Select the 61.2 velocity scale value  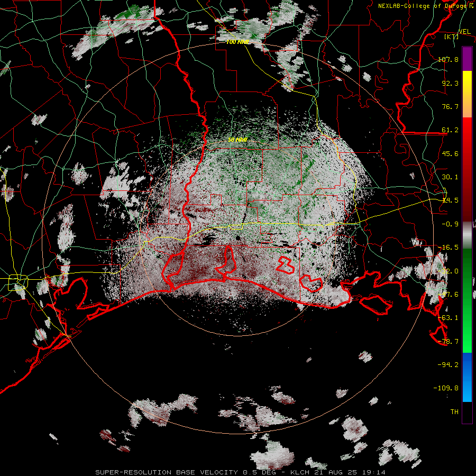[450, 130]
